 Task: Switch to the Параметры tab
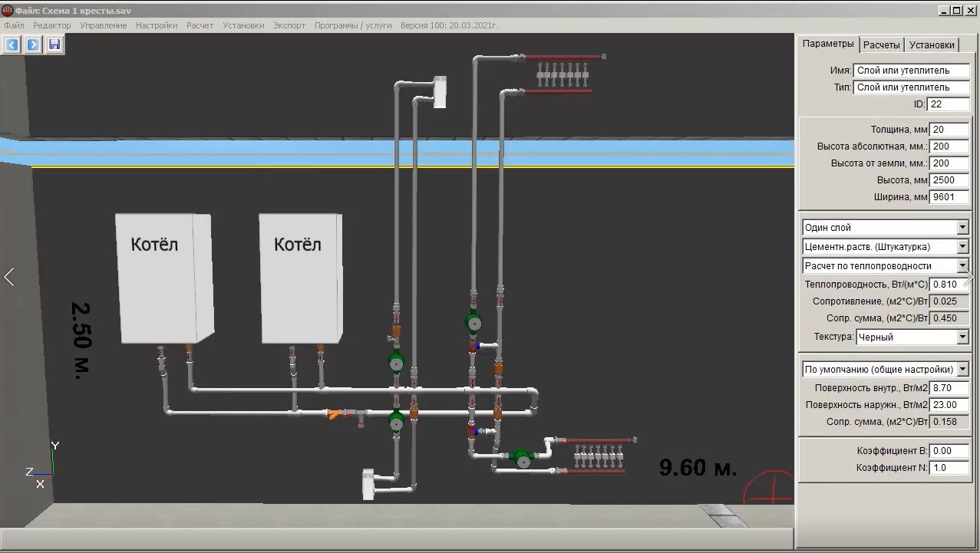click(x=828, y=44)
